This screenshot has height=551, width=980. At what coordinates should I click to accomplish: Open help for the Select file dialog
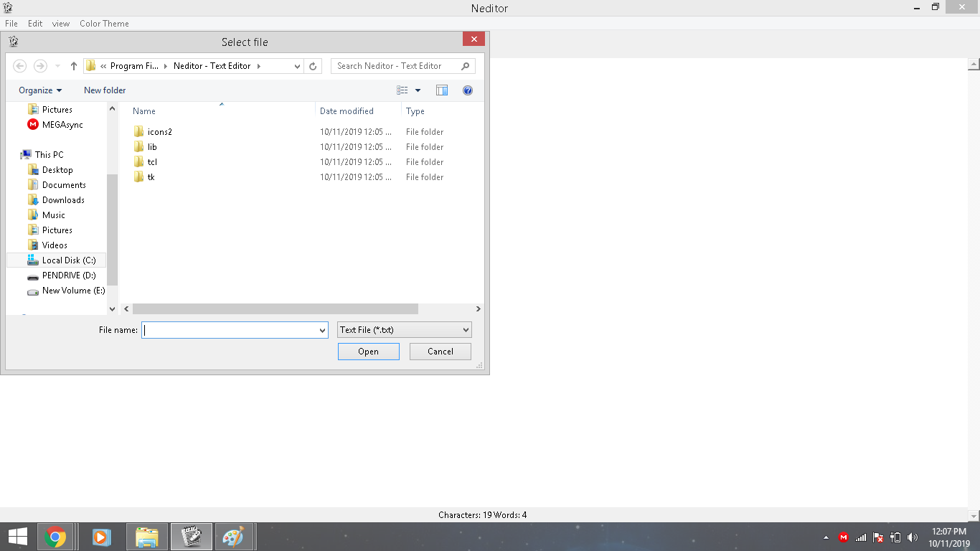tap(468, 90)
